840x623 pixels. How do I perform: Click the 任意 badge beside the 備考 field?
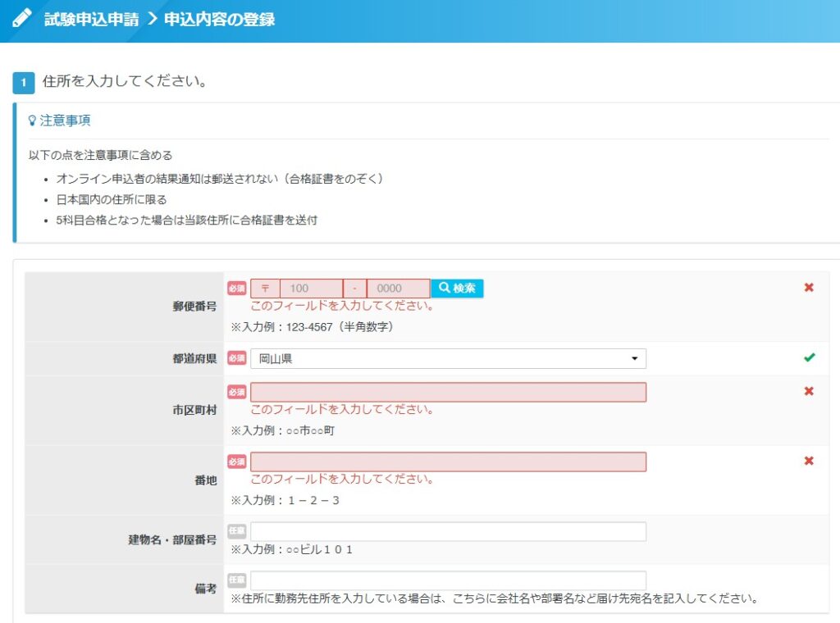pos(236,580)
